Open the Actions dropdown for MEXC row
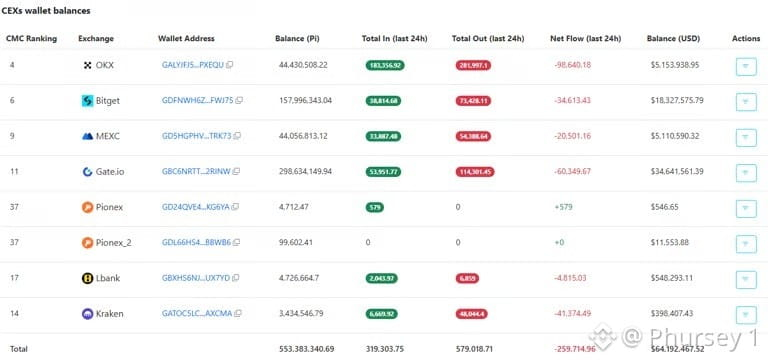 pyautogui.click(x=746, y=138)
